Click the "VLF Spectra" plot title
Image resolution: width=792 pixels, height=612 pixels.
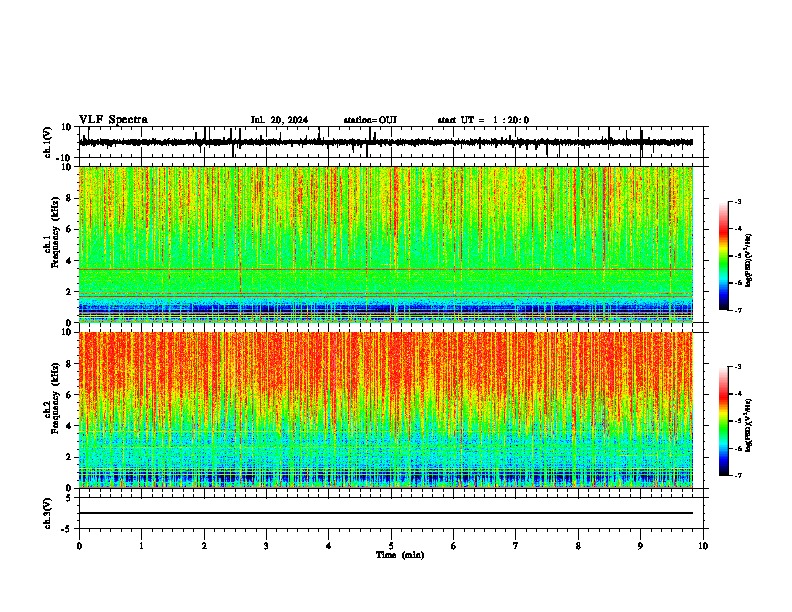point(114,120)
